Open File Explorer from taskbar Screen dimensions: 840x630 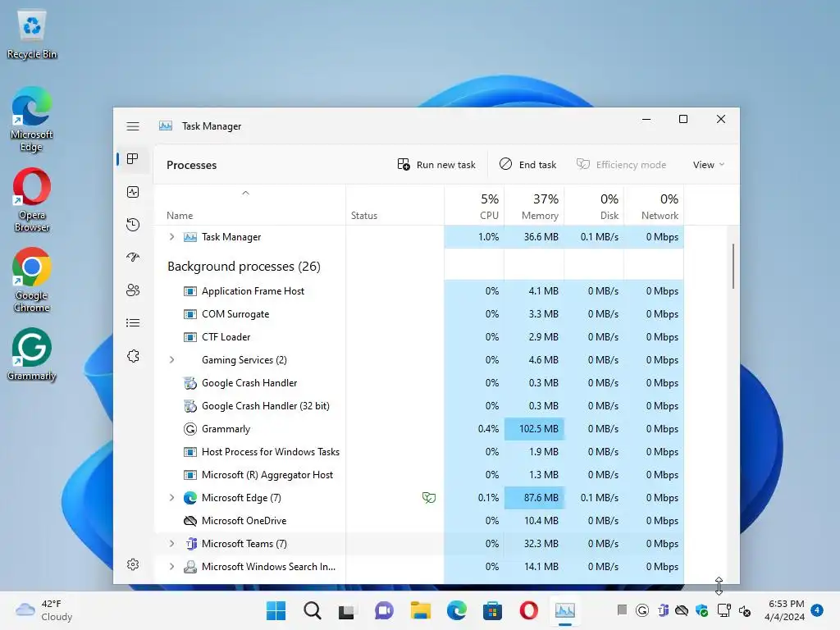tap(421, 610)
